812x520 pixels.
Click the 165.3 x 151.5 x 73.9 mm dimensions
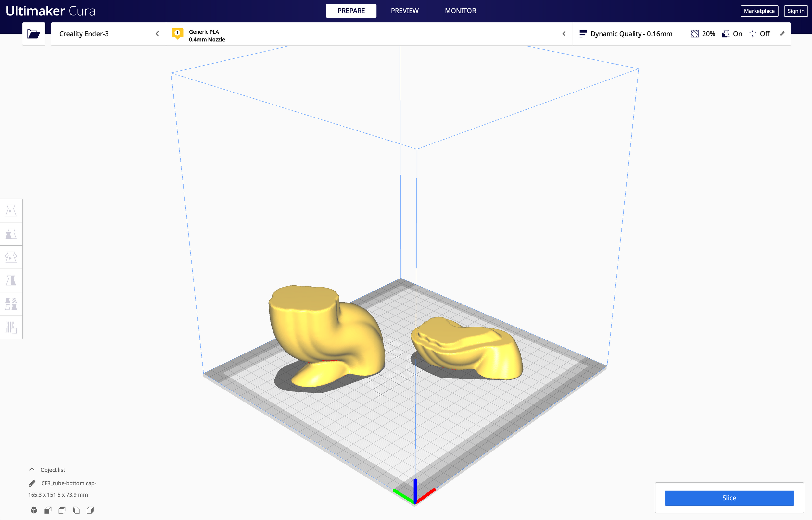pos(58,495)
